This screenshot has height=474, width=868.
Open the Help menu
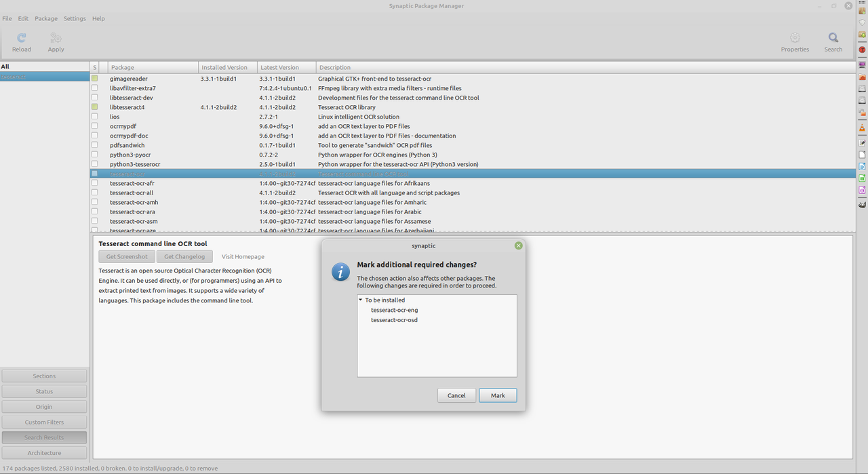(98, 18)
